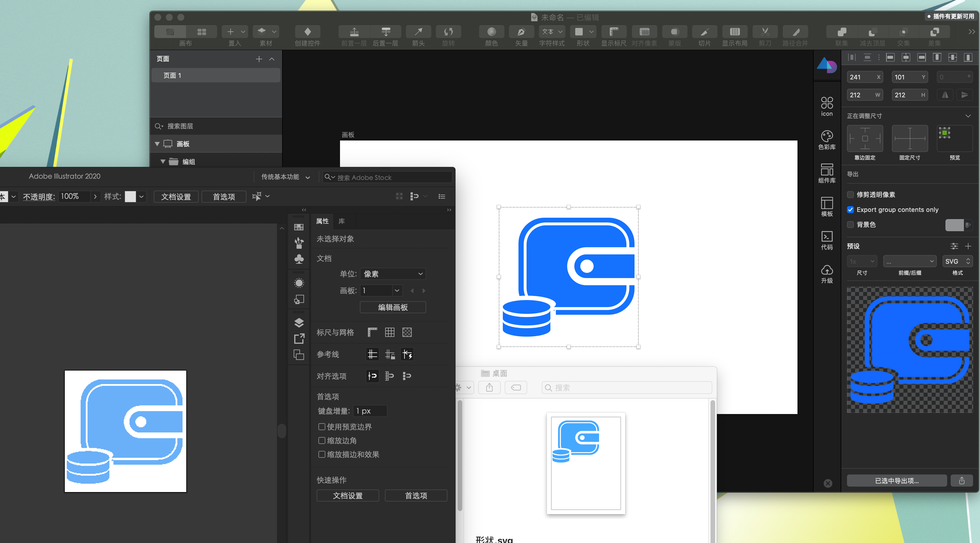This screenshot has height=543, width=980.
Task: Click the 搜索图层 search field
Action: [216, 126]
